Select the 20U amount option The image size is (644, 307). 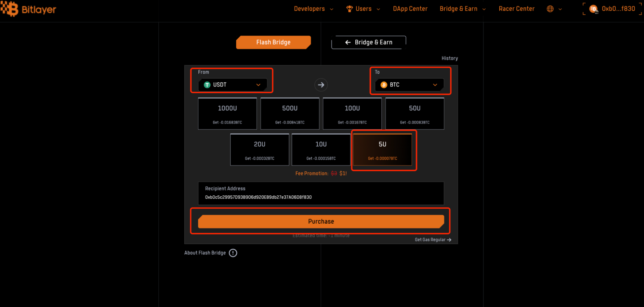(260, 150)
